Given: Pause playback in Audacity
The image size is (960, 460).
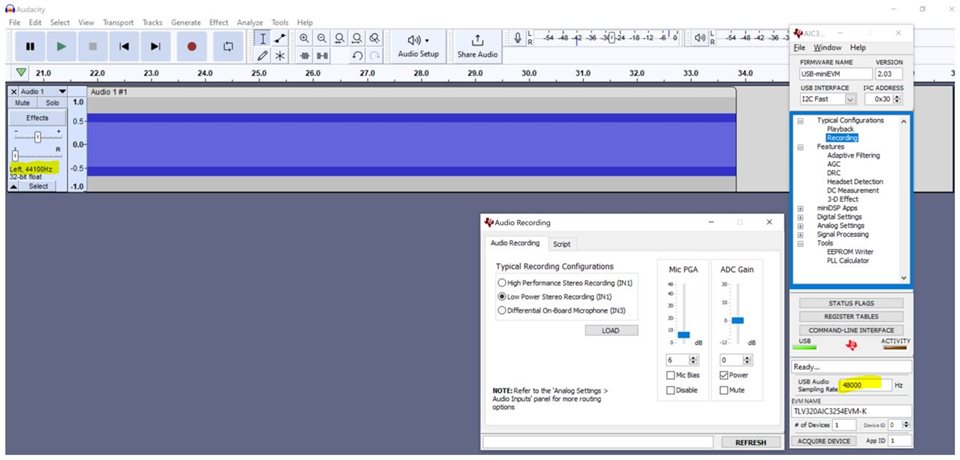Looking at the screenshot, I should (x=30, y=47).
